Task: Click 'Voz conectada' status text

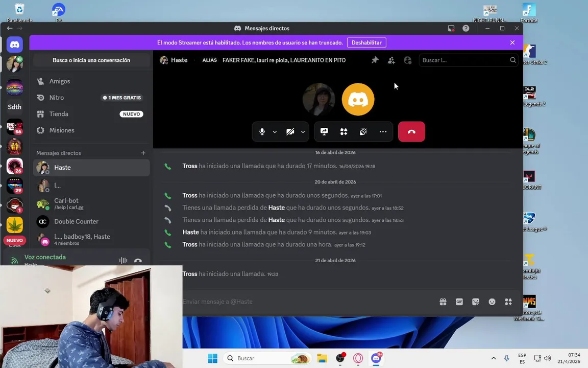Action: [x=45, y=257]
